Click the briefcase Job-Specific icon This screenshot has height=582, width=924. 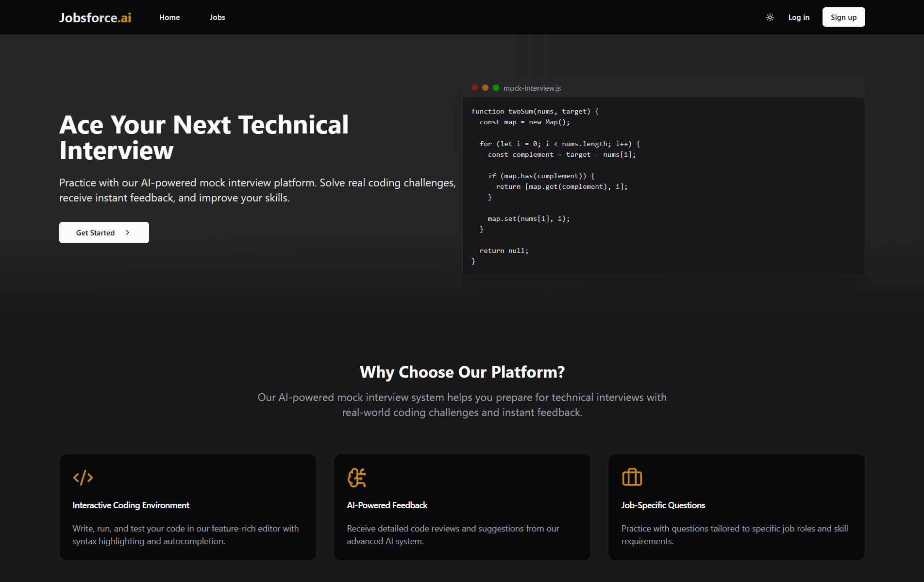click(632, 478)
